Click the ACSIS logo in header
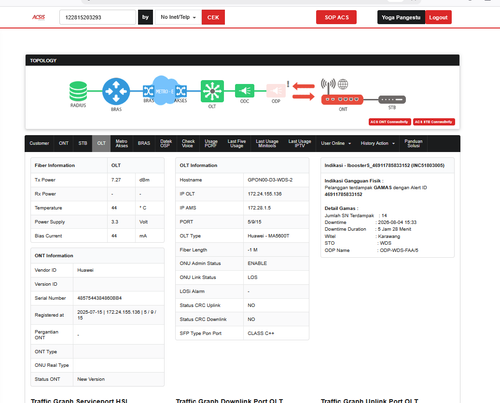Viewport: 500px width, 403px height. click(x=38, y=17)
